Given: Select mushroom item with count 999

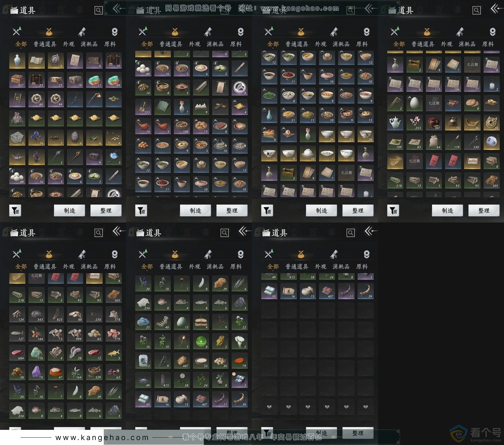Looking at the screenshot, I should coord(75,333).
